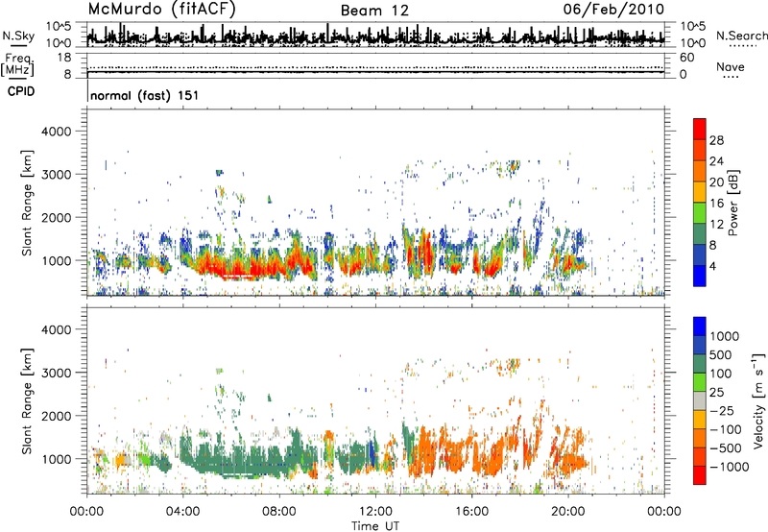The image size is (768, 532).
Task: Click the 'Velocity [m s-1]' colorbar title
Action: click(x=758, y=400)
